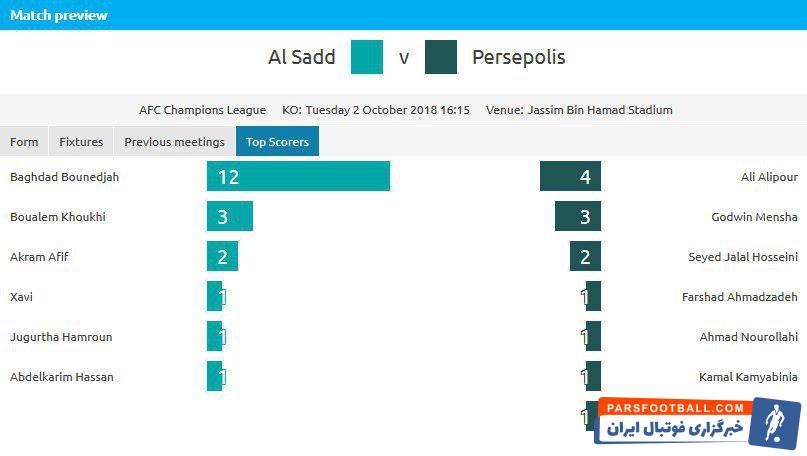Click Al Sadd's teal color swatch
This screenshot has width=807, height=456.
point(367,57)
